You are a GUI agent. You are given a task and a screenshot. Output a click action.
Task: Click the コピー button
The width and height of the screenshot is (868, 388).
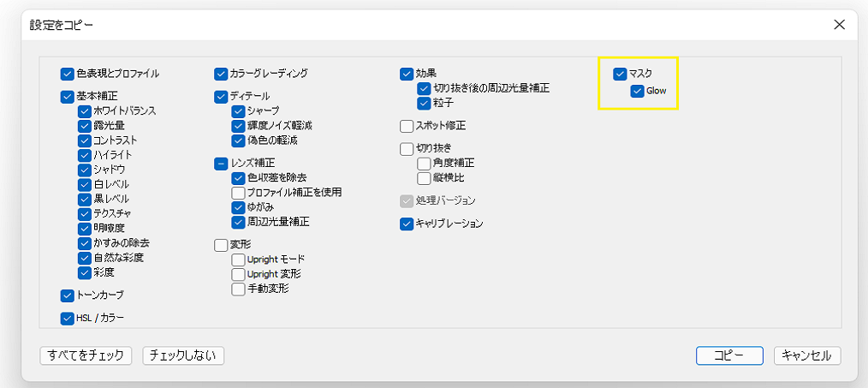[x=729, y=355]
